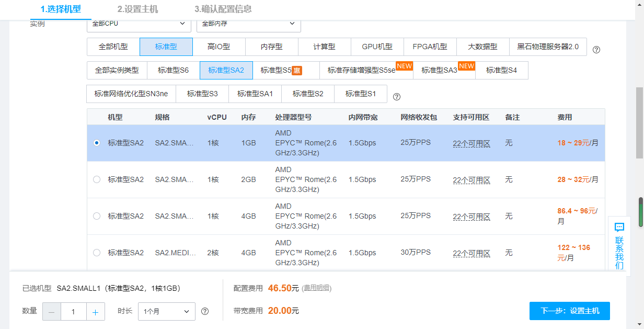This screenshot has height=329, width=644.
Task: Select the SA2 1核 1GB radio button
Action: (97, 143)
